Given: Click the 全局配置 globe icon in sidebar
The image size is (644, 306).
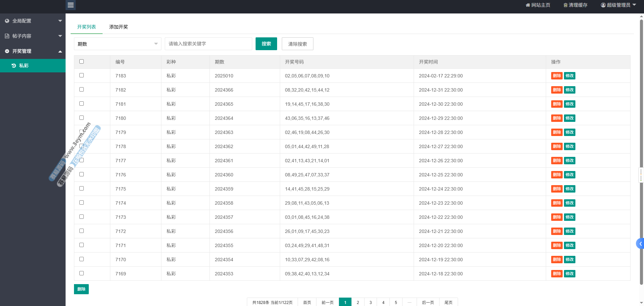Looking at the screenshot, I should pyautogui.click(x=7, y=21).
